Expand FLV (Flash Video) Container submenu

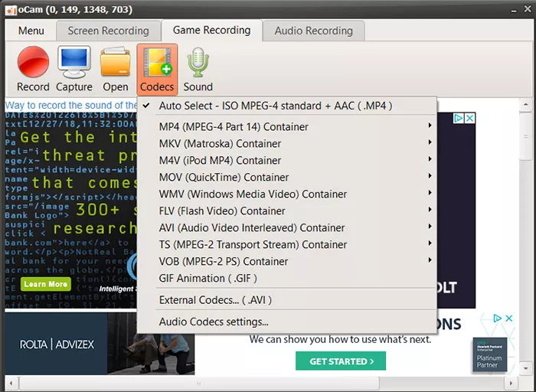click(287, 211)
